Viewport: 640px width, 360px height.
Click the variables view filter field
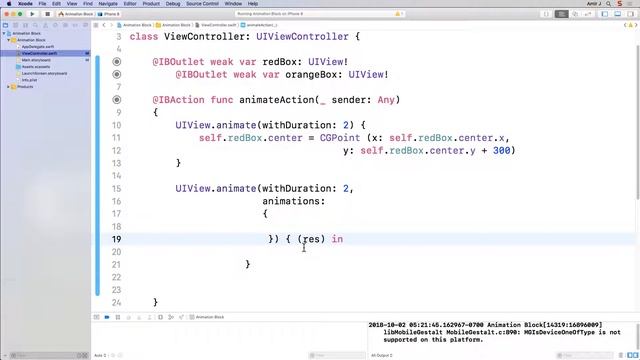tap(337, 356)
